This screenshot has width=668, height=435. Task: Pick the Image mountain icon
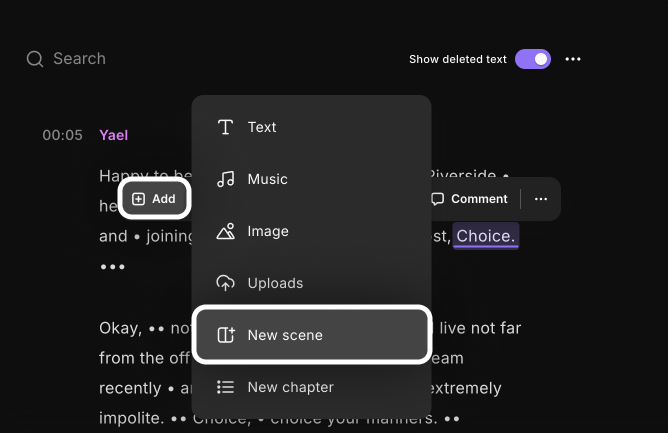point(226,231)
